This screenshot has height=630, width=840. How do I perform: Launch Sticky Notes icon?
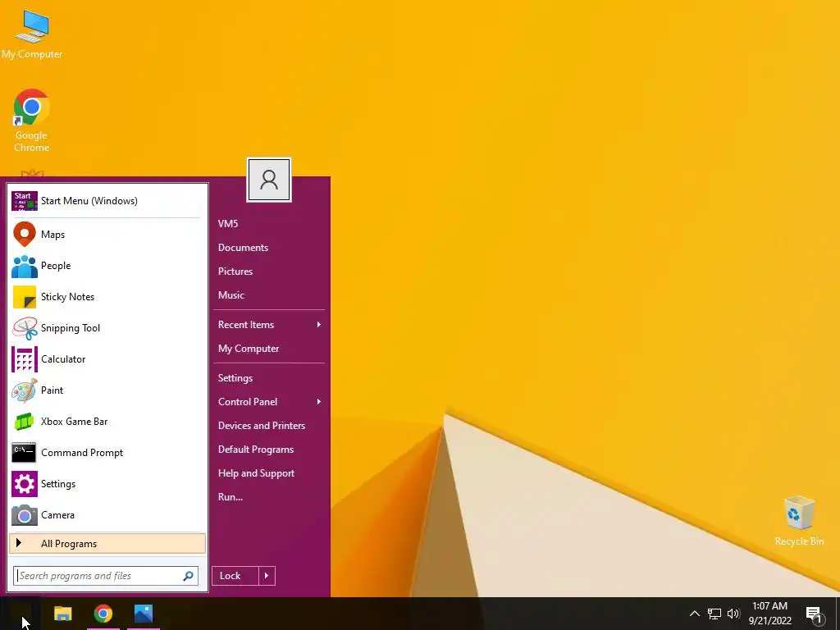point(25,297)
